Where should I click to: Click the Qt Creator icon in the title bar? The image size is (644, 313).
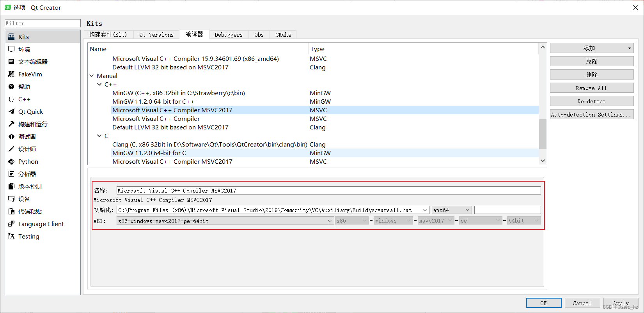click(8, 7)
